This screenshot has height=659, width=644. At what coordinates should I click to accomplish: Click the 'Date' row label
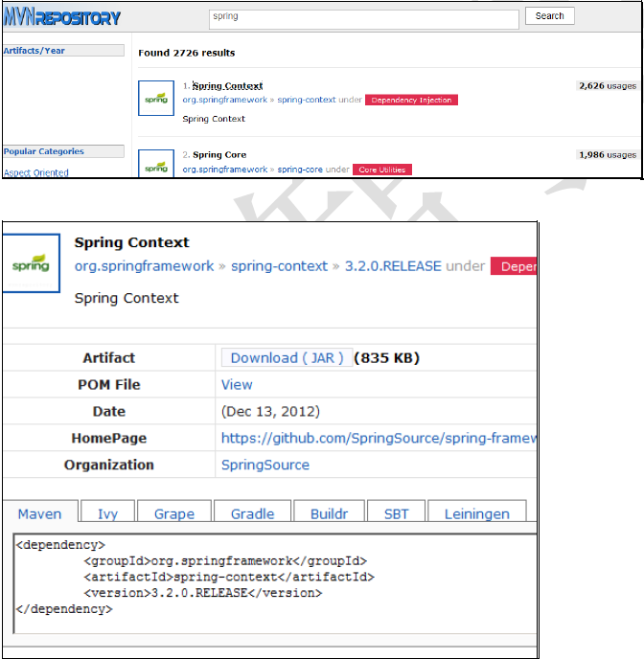[109, 412]
